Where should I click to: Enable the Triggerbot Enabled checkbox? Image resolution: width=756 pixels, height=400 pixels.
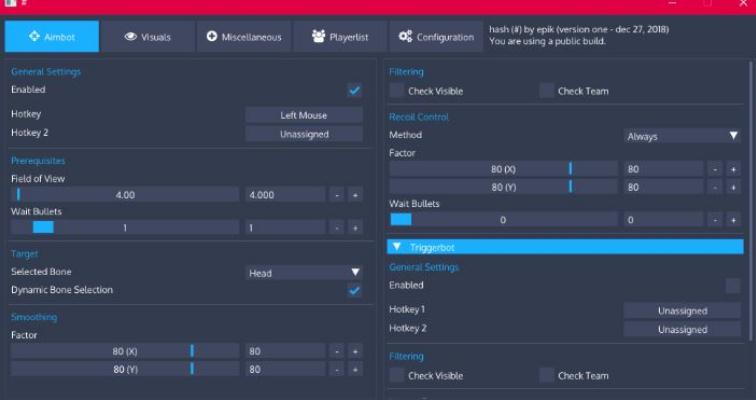click(733, 285)
